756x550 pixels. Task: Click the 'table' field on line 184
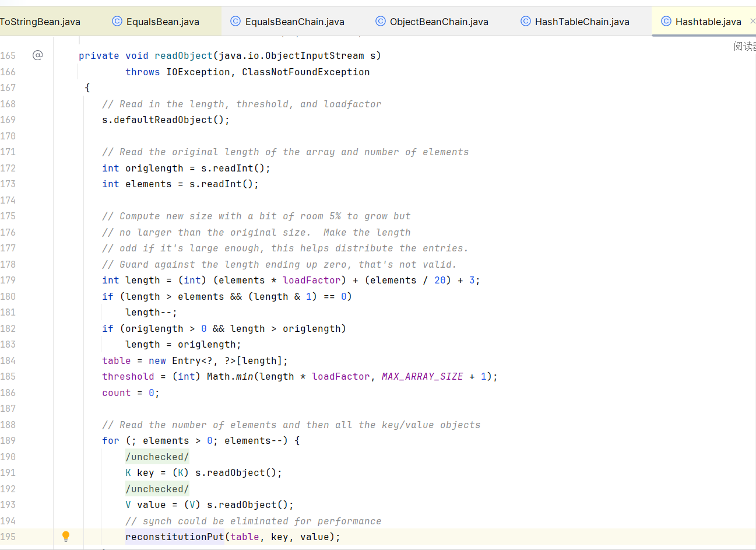coord(117,360)
